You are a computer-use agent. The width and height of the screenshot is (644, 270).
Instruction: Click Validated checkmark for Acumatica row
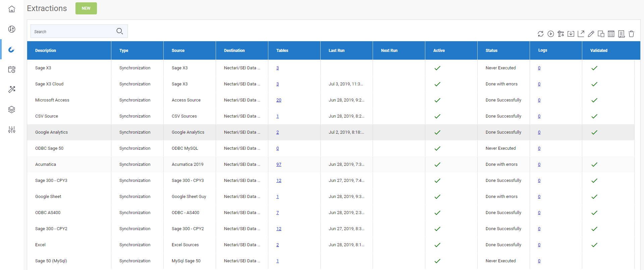click(594, 164)
